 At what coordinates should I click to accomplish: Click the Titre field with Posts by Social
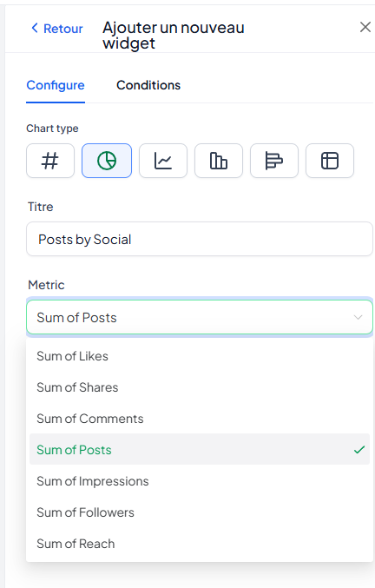coord(200,239)
